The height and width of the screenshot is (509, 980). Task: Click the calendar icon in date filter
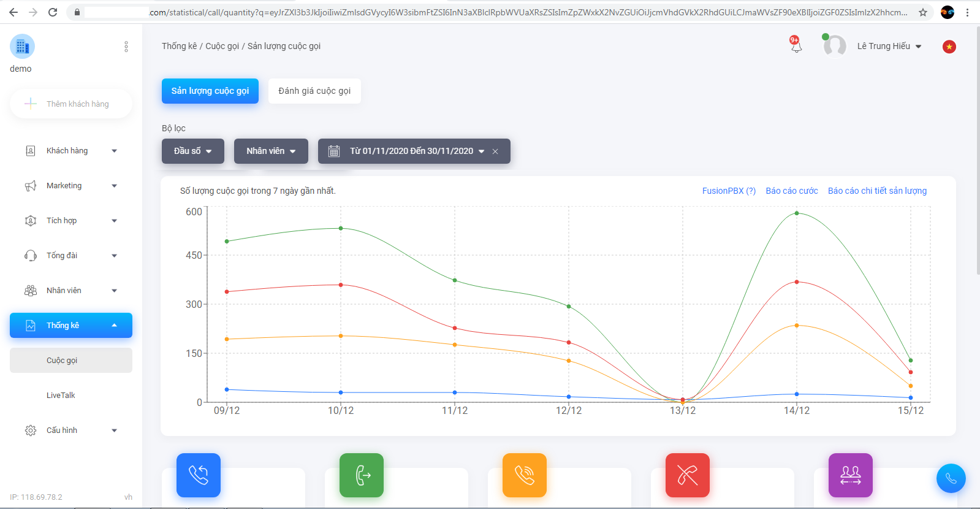(x=334, y=151)
